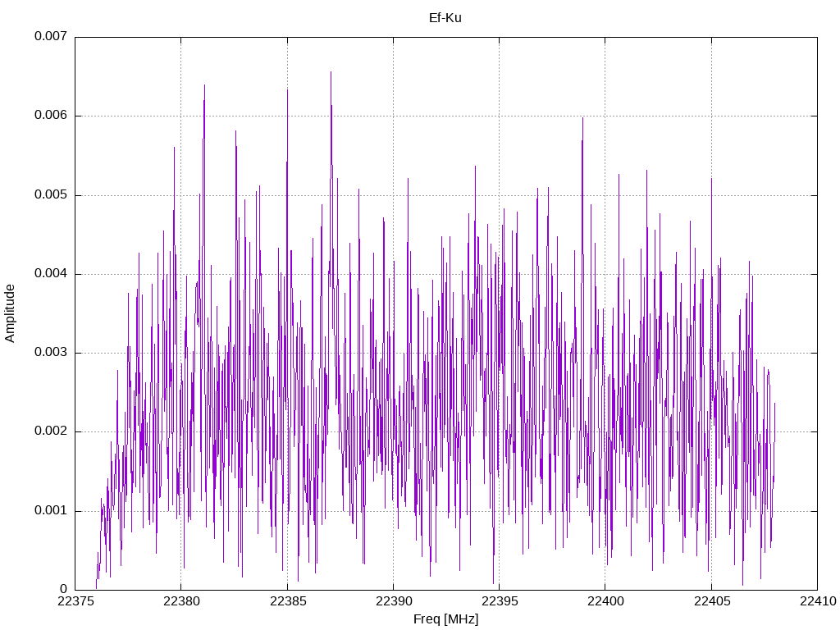
Task: Click x-axis tick label 22400
Action: click(605, 601)
